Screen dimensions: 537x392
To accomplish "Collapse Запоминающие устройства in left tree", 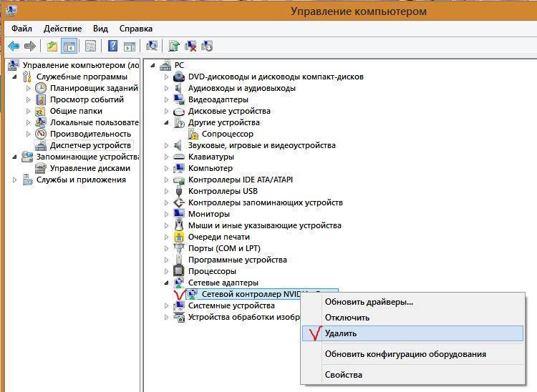I will [15, 157].
